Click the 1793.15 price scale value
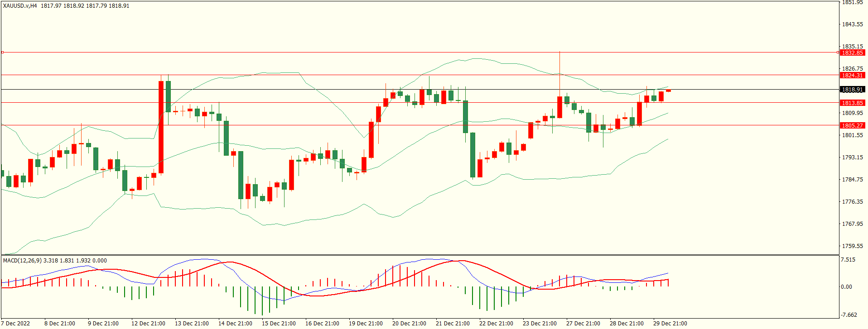 [x=853, y=157]
